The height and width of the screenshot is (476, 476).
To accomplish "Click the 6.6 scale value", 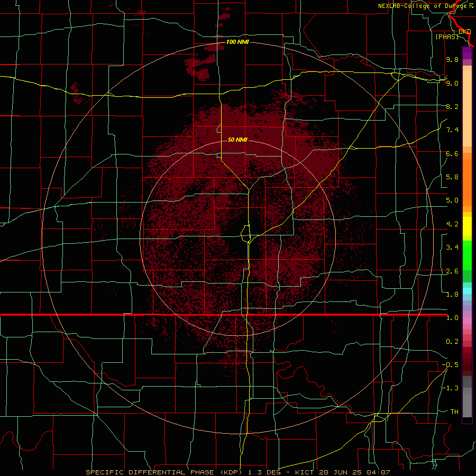I will 452,153.
